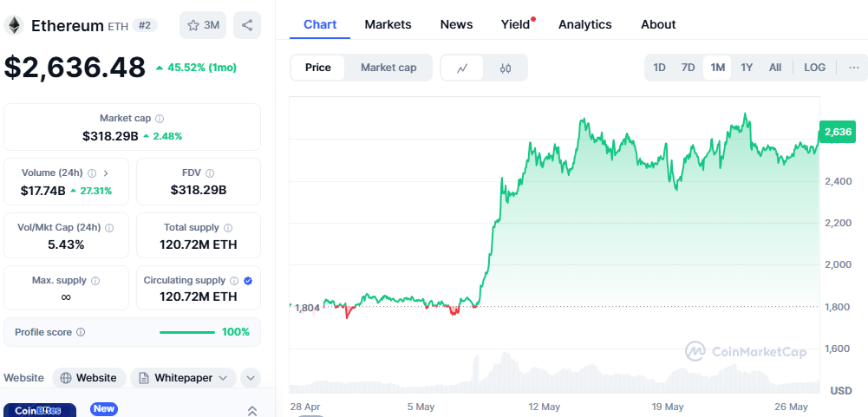The width and height of the screenshot is (868, 417).
Task: Set chart range to 1Y
Action: (747, 68)
